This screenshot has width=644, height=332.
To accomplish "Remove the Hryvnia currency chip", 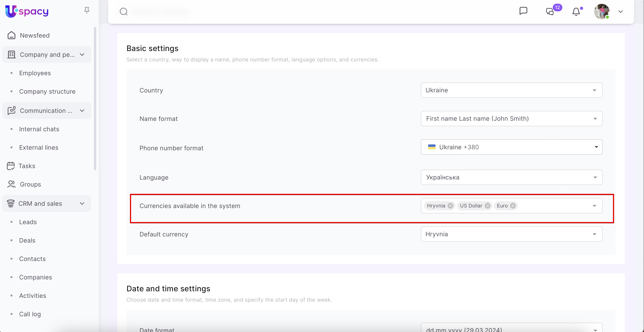I will (x=450, y=206).
